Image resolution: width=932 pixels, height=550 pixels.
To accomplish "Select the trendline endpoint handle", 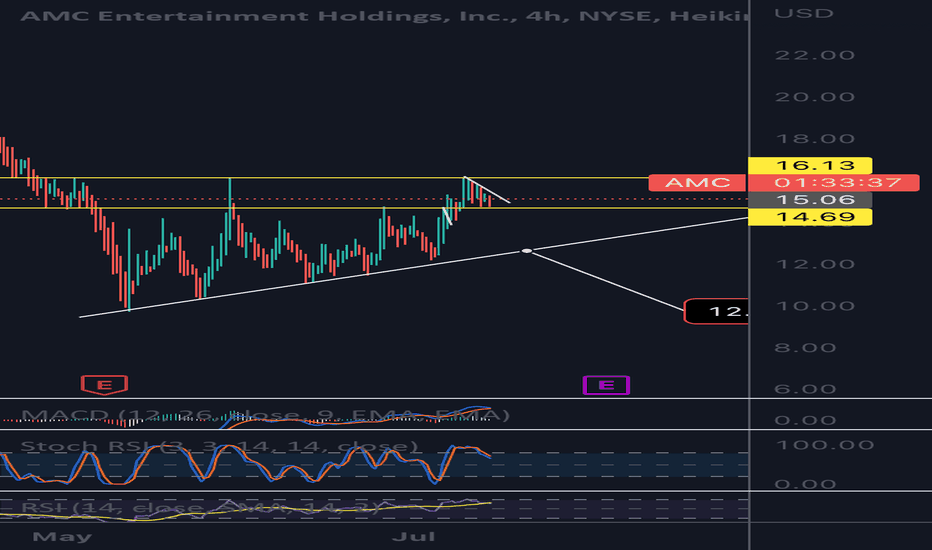I will click(527, 252).
